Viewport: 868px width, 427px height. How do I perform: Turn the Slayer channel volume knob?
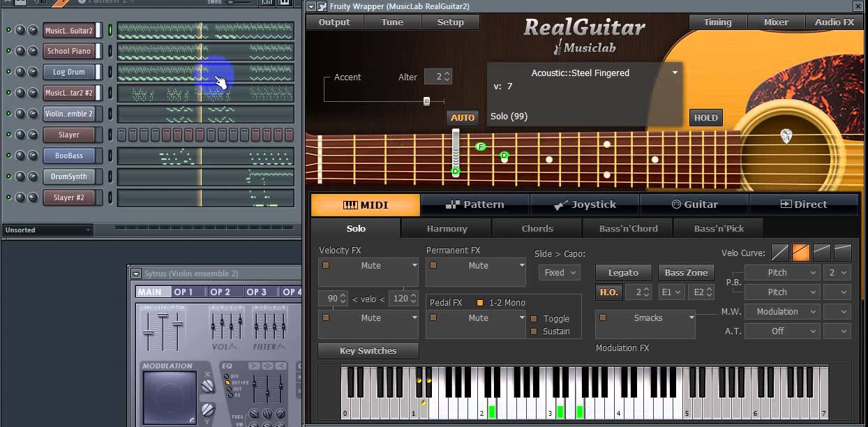pyautogui.click(x=33, y=135)
